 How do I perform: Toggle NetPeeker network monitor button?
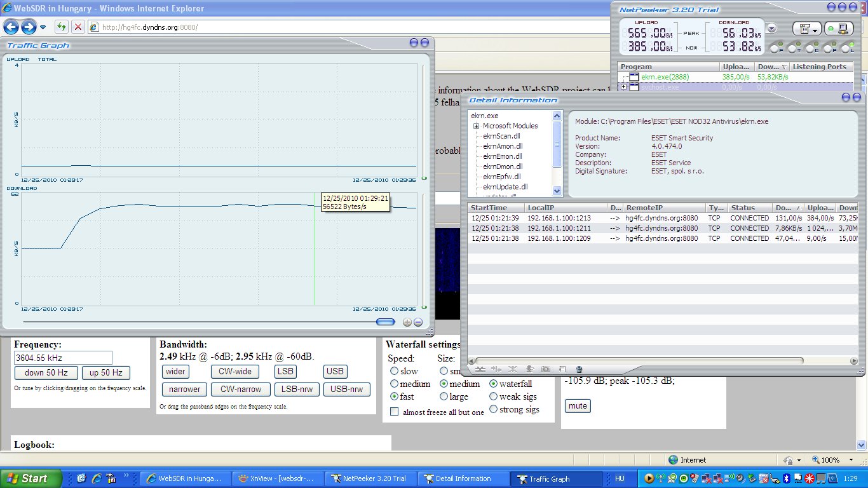click(x=839, y=29)
